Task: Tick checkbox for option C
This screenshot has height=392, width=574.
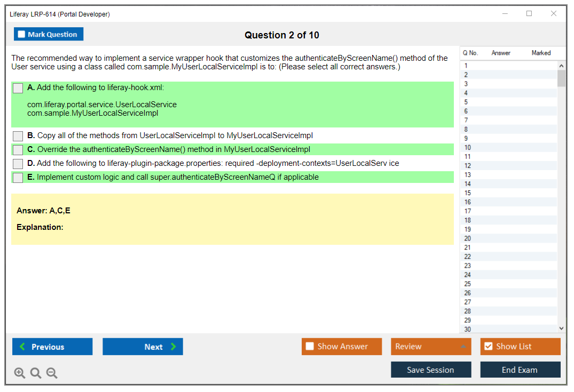Action: (x=18, y=150)
